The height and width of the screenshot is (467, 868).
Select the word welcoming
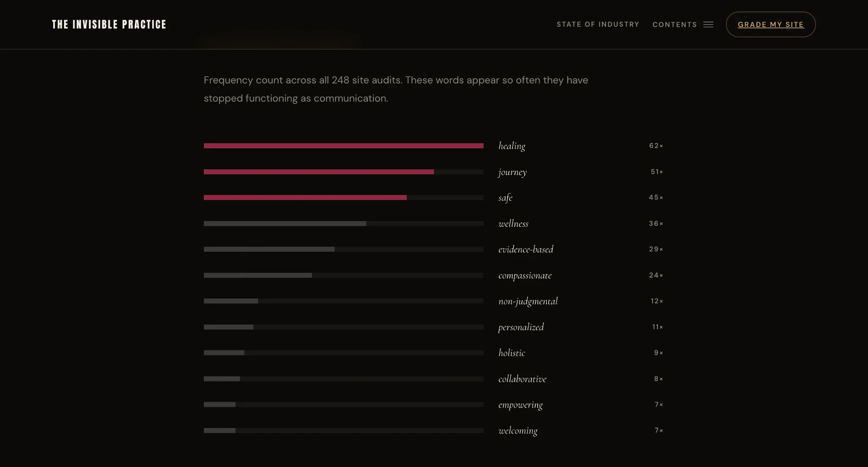pos(518,431)
